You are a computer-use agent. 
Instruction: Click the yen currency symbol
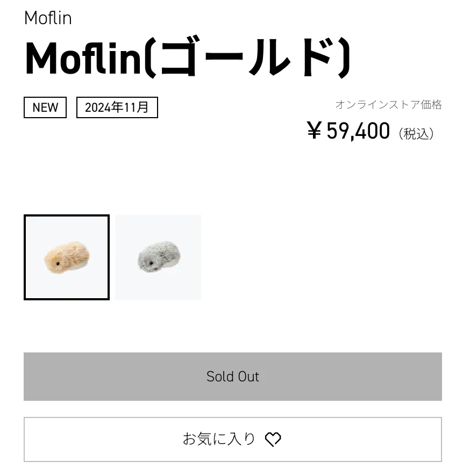click(314, 131)
